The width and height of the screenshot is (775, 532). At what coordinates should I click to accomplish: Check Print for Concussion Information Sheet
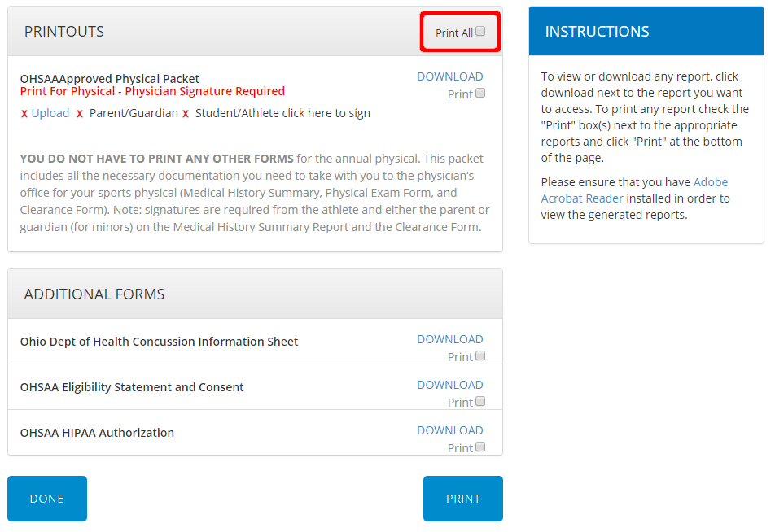(480, 355)
